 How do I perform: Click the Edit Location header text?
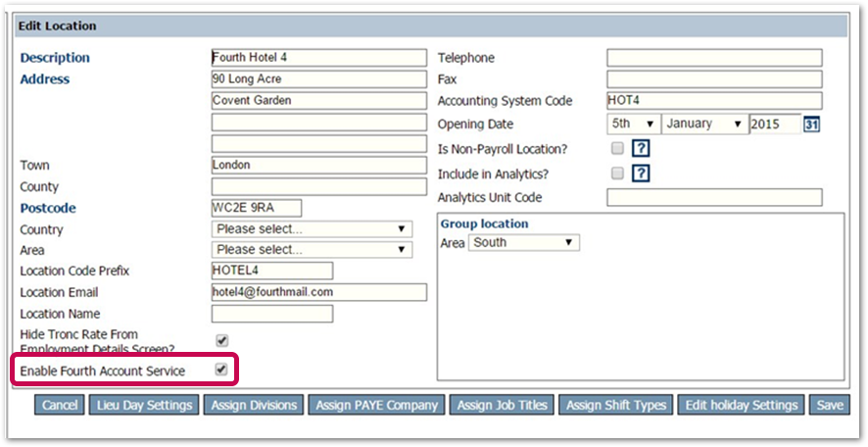point(57,25)
